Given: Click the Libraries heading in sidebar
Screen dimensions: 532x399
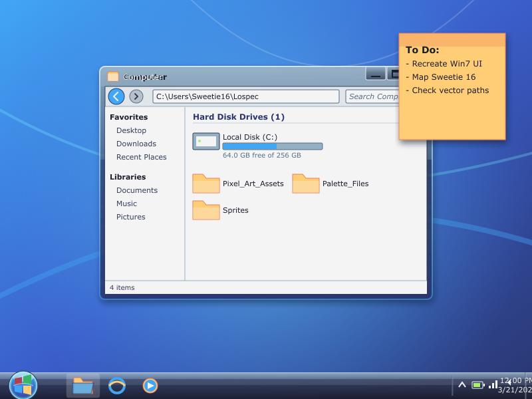Looking at the screenshot, I should point(128,177).
